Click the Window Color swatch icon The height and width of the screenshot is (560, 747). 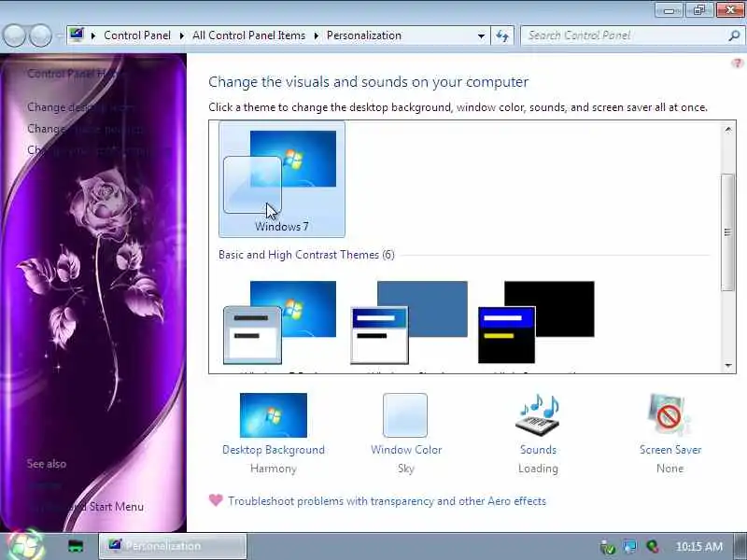[405, 414]
